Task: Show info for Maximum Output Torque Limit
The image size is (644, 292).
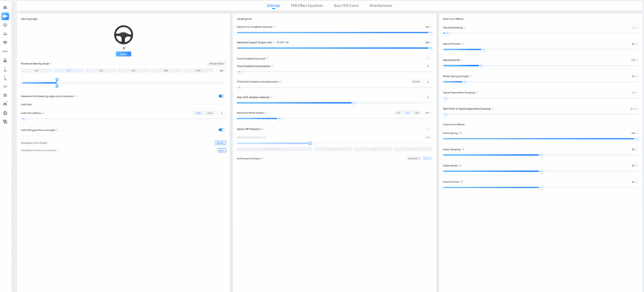Action: 275,42
